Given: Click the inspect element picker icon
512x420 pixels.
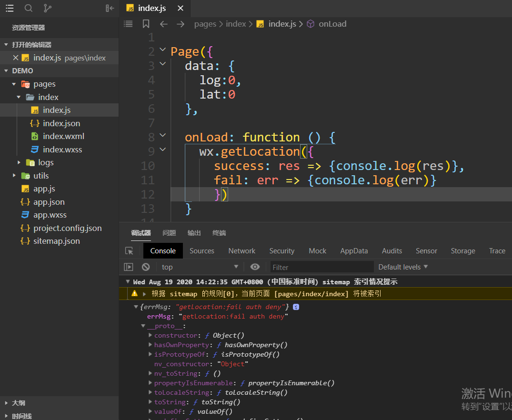Looking at the screenshot, I should coord(129,251).
